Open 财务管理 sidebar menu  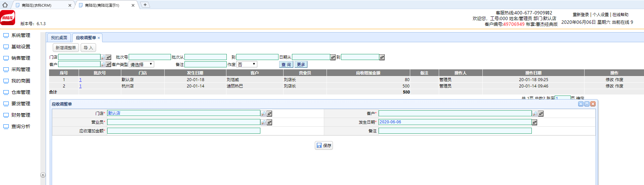21,115
